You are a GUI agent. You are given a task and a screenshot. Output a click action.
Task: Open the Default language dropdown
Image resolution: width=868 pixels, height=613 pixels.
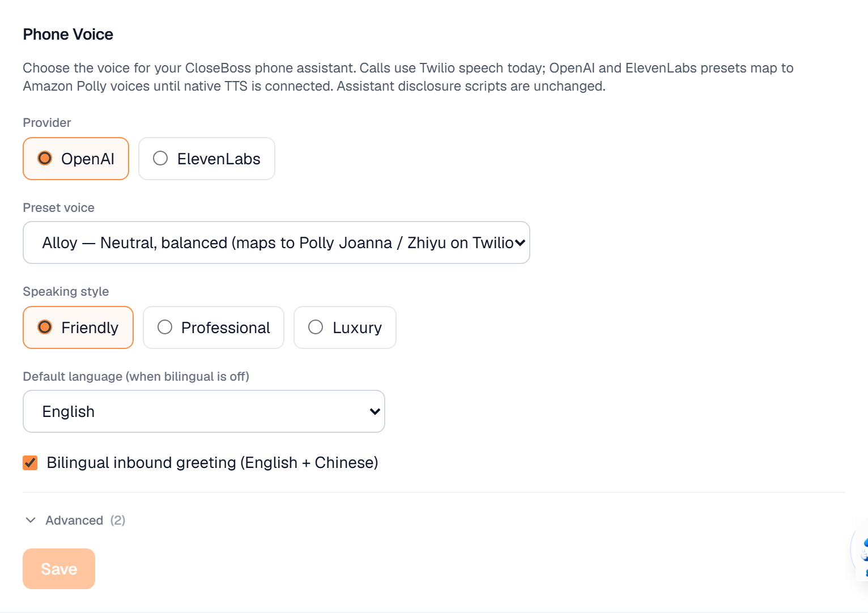204,411
